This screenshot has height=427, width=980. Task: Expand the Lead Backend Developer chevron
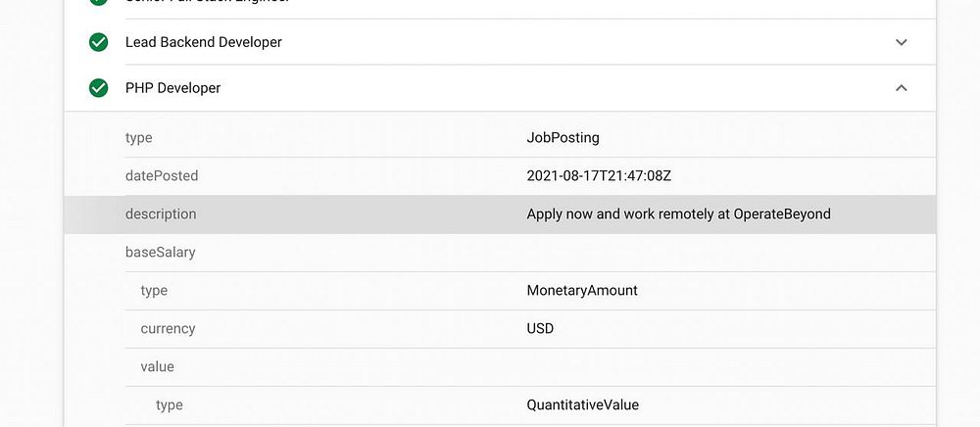902,42
